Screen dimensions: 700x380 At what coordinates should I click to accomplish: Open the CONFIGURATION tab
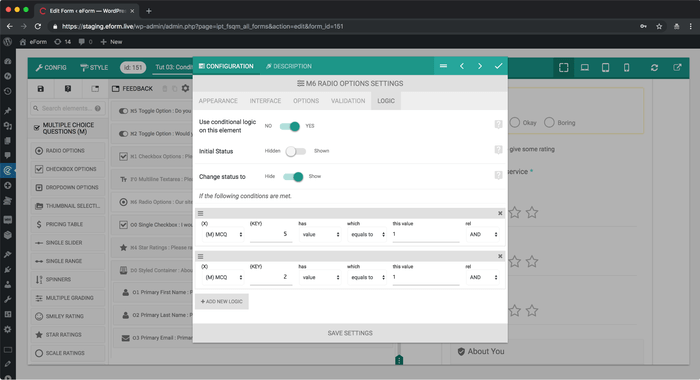226,66
